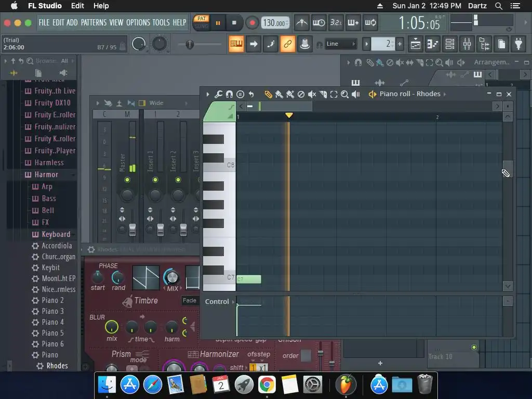This screenshot has width=532, height=399.
Task: Click the Master track volume fader
Action: (132, 230)
